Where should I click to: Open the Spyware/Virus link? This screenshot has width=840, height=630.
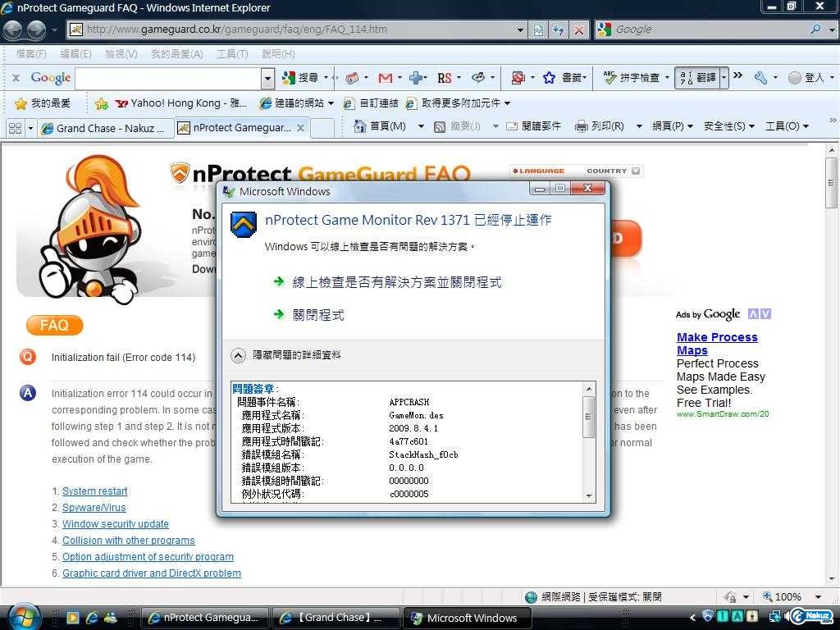[94, 508]
